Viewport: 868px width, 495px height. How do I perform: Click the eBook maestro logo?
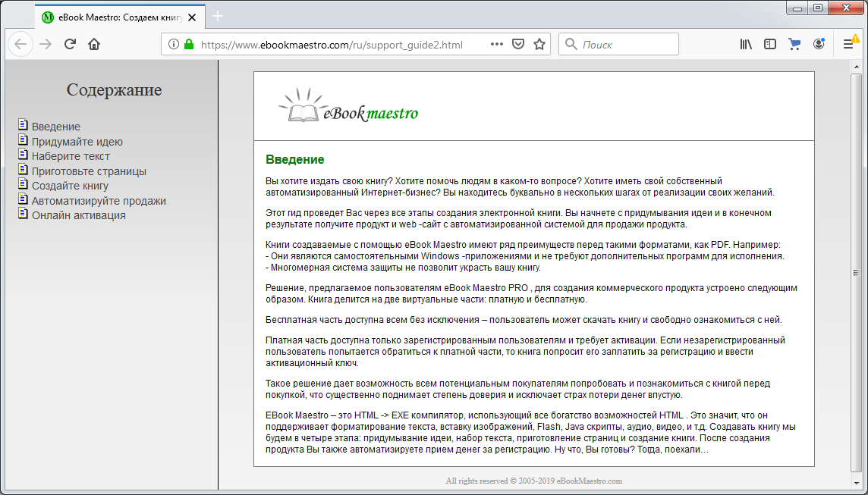coord(348,105)
